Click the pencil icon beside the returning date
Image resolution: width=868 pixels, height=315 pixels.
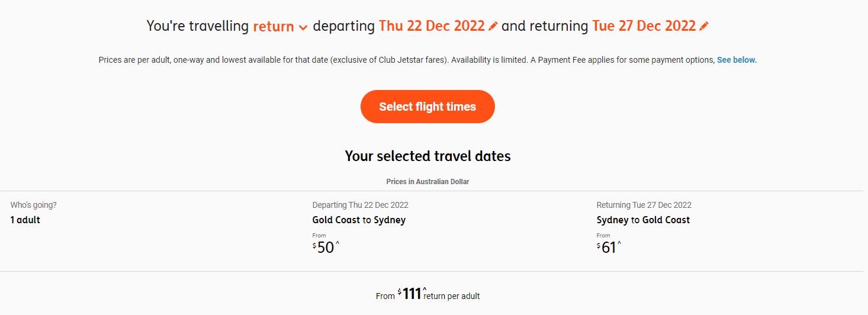click(703, 27)
